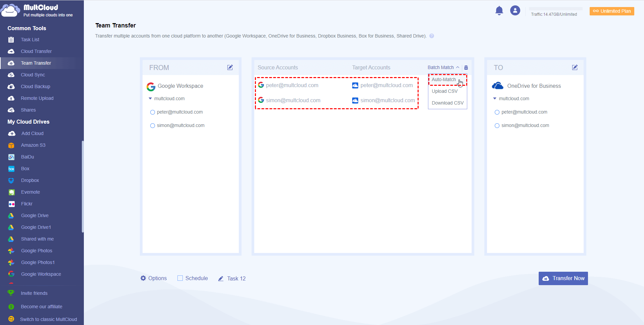The width and height of the screenshot is (644, 325).
Task: Choose Auto-Match from Batch Match menu
Action: (447, 79)
